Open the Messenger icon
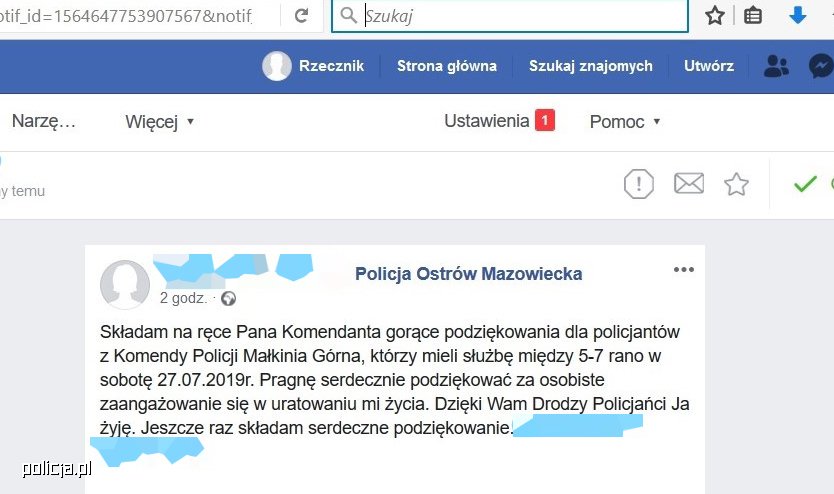Image resolution: width=834 pixels, height=494 pixels. (x=821, y=66)
